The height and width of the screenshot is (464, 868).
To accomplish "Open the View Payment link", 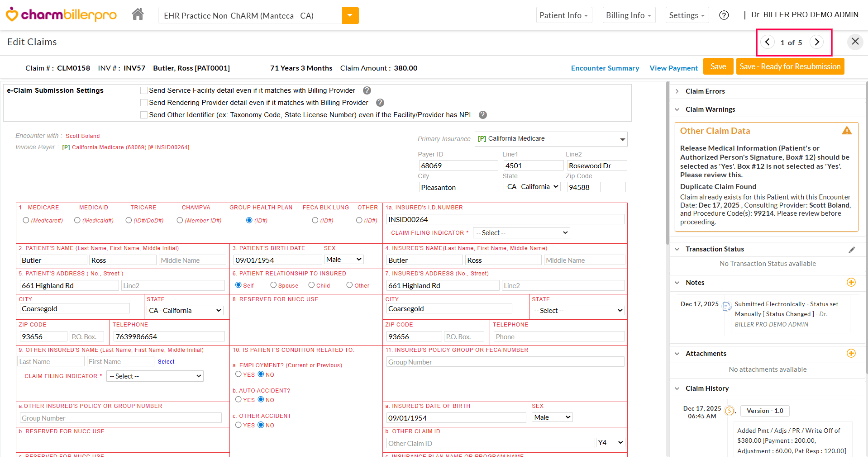I will tap(673, 68).
